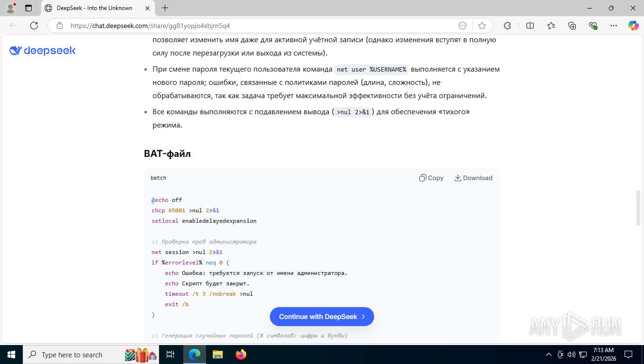
Task: Click comment 'Проверка прав администратора'
Action: (x=204, y=242)
